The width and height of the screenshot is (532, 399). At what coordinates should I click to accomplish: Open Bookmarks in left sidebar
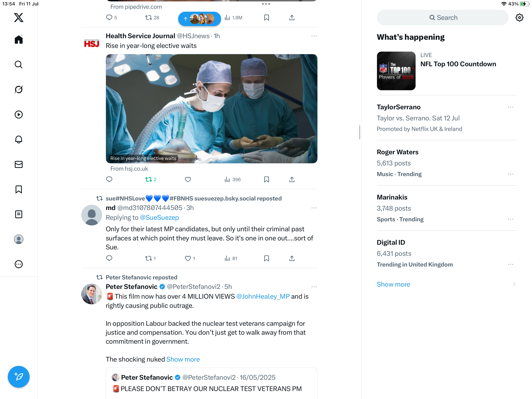[18, 189]
